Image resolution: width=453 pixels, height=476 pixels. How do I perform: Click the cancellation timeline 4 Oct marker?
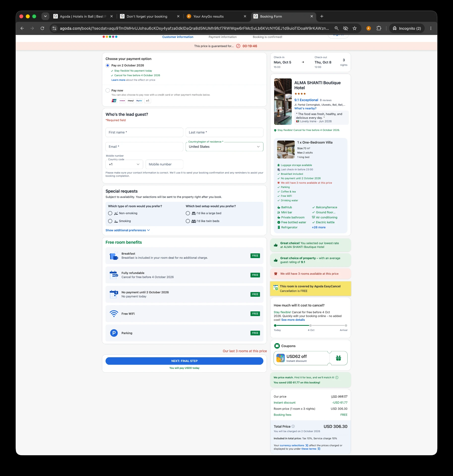point(310,326)
